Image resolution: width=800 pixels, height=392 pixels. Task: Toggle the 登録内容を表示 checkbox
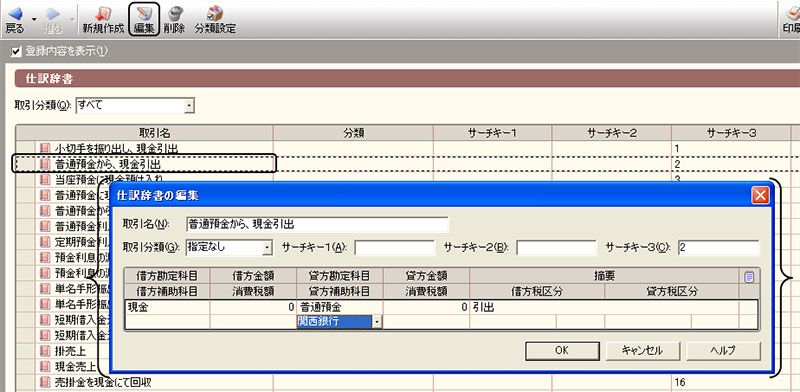pos(16,52)
